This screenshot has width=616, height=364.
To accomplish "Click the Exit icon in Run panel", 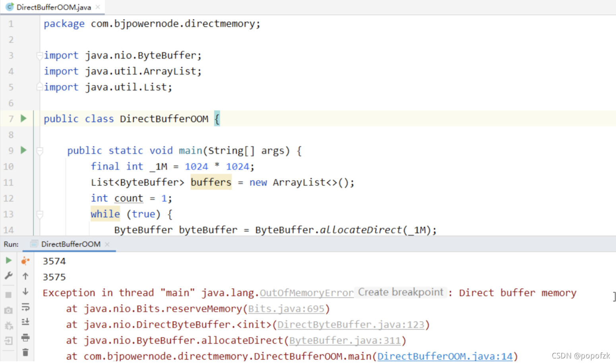I will tap(8, 341).
